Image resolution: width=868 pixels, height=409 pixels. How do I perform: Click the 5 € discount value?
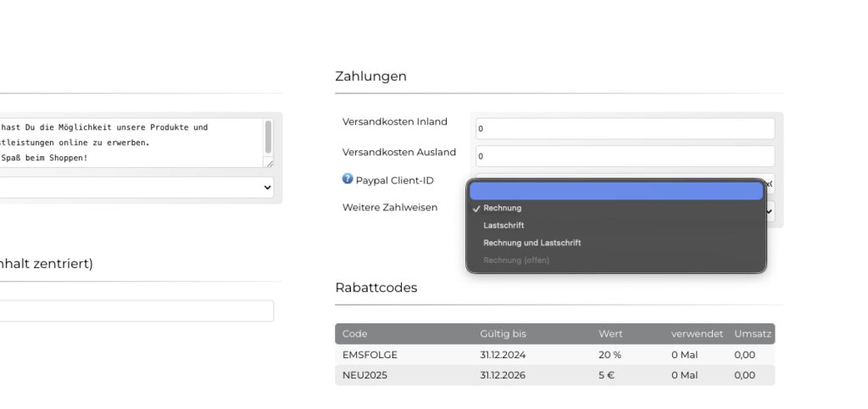[x=606, y=375]
